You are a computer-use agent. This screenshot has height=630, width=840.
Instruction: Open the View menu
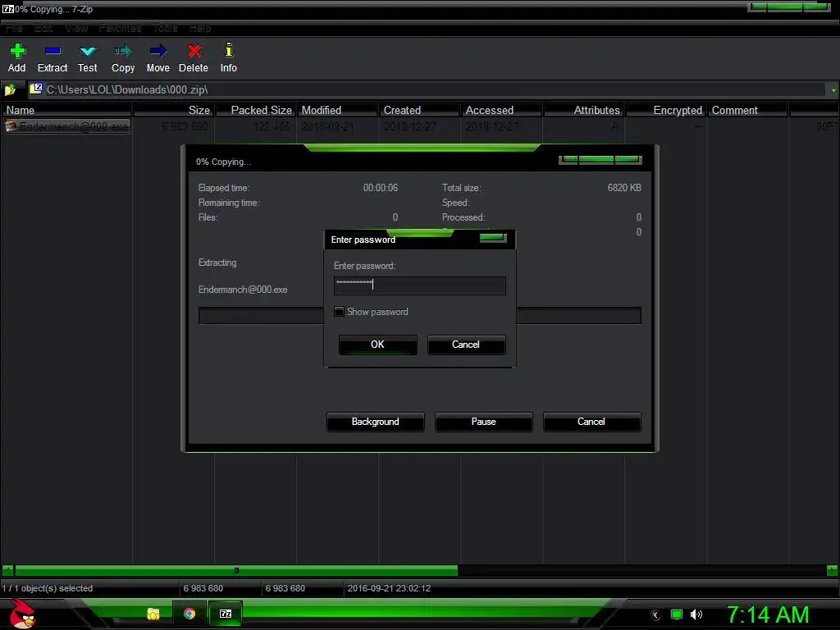click(x=76, y=29)
